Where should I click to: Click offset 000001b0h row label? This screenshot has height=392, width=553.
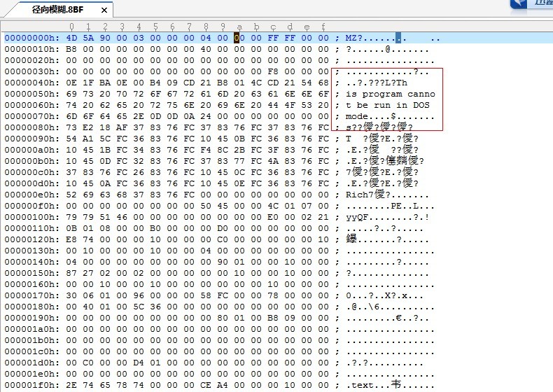(x=32, y=340)
